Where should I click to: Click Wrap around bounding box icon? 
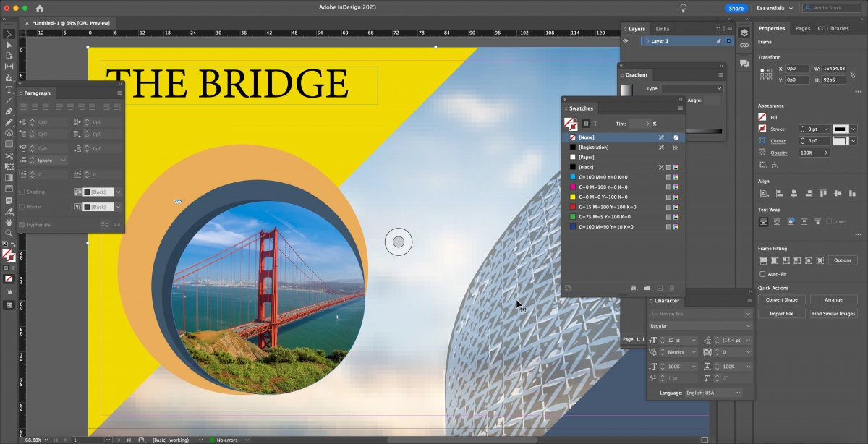tap(778, 221)
